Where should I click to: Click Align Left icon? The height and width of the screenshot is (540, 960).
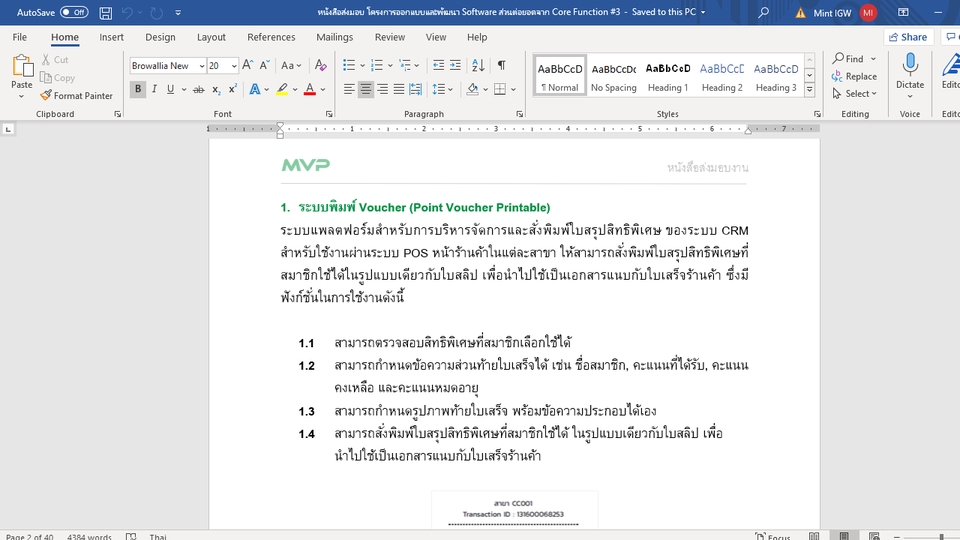point(349,89)
